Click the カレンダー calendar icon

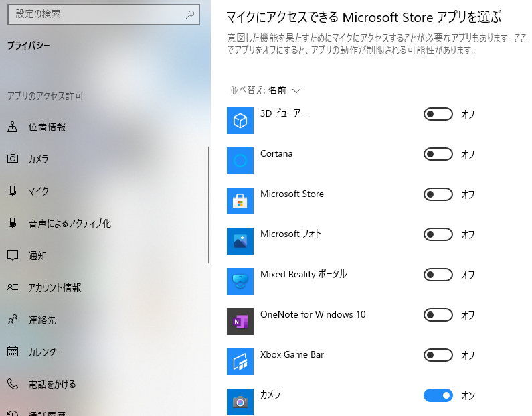point(13,352)
